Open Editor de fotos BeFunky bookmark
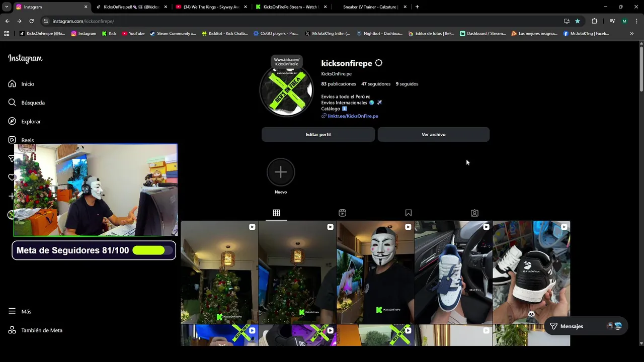644x362 pixels. pyautogui.click(x=431, y=34)
